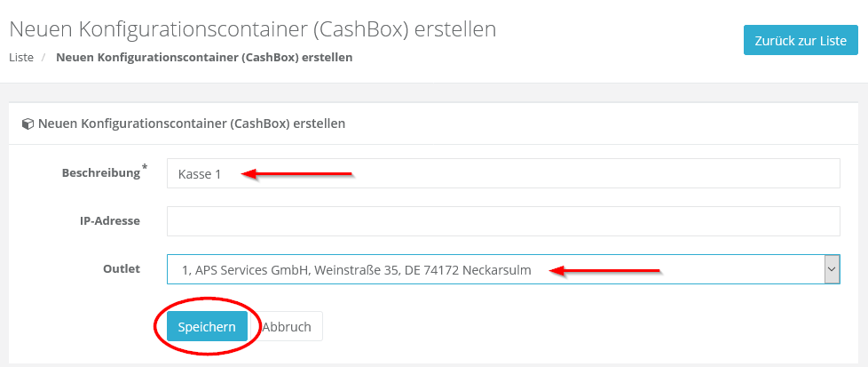Viewport: 868px width, 367px height.
Task: Click the 'IP-Adresse' field label
Action: [x=104, y=220]
